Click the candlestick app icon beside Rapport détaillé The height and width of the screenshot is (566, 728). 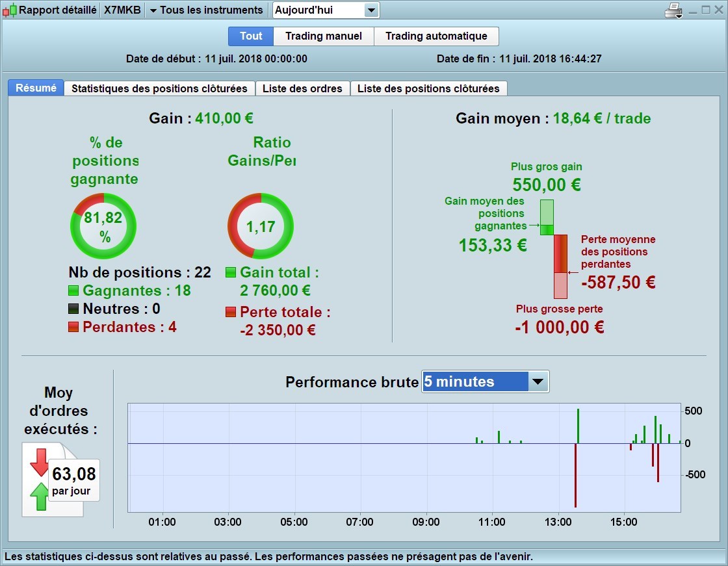pos(9,10)
